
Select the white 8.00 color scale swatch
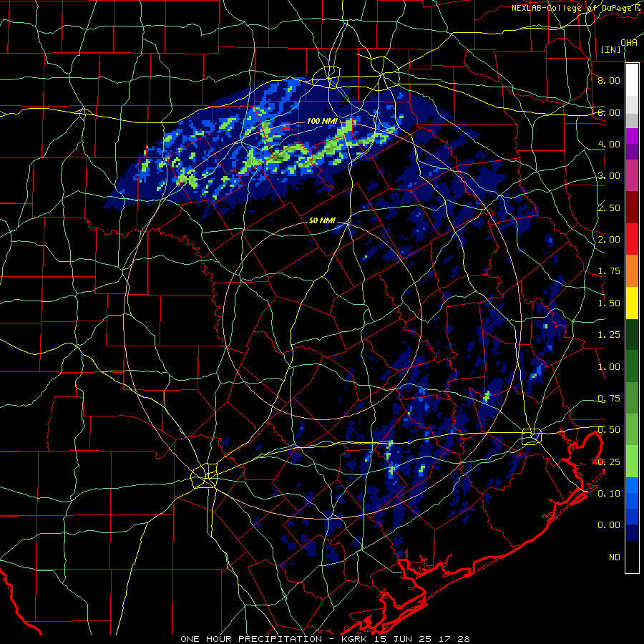632,80
